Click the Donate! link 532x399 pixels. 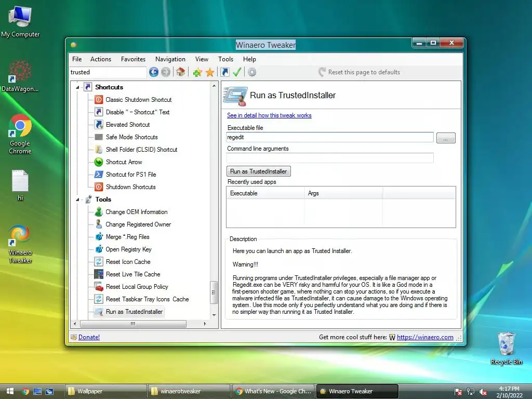click(x=89, y=337)
